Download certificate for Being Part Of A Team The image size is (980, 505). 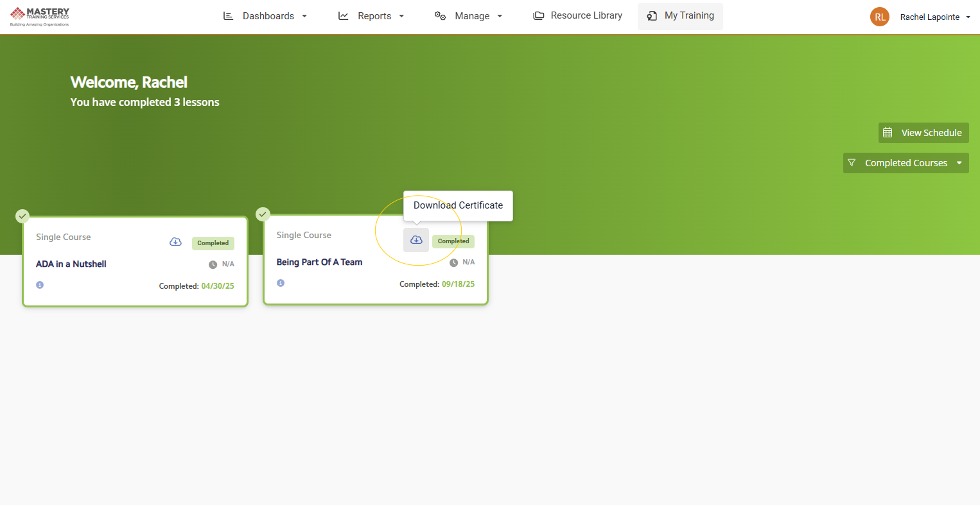click(416, 240)
